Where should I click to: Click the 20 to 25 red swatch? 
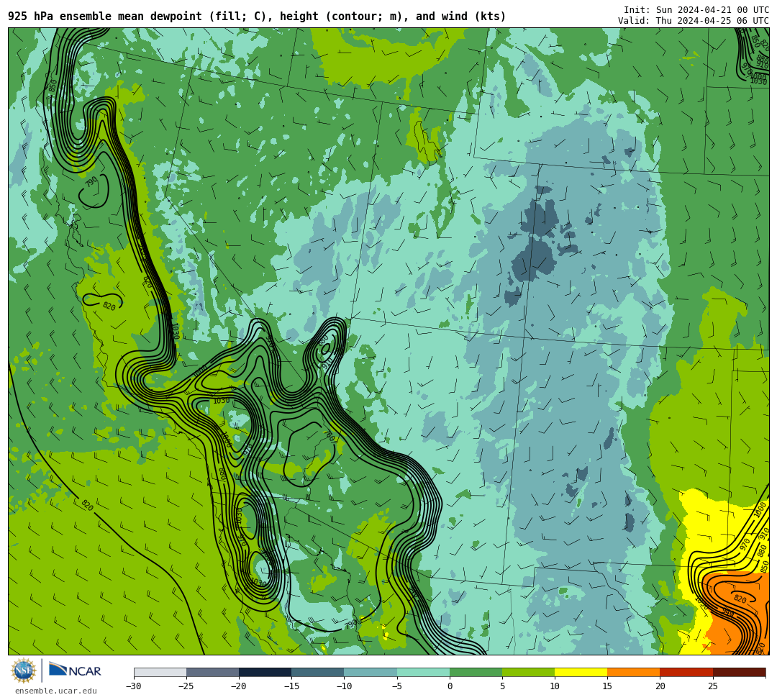[686, 672]
